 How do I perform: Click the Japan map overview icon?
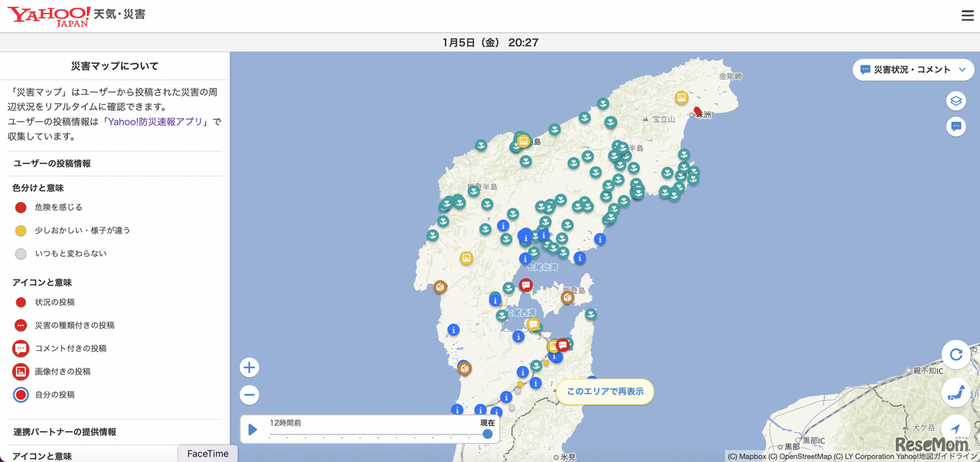955,392
